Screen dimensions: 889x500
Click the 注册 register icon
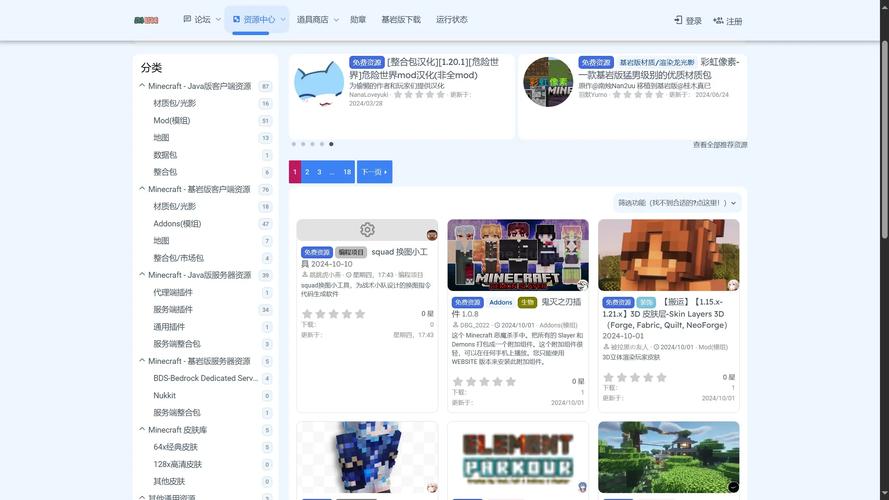718,20
